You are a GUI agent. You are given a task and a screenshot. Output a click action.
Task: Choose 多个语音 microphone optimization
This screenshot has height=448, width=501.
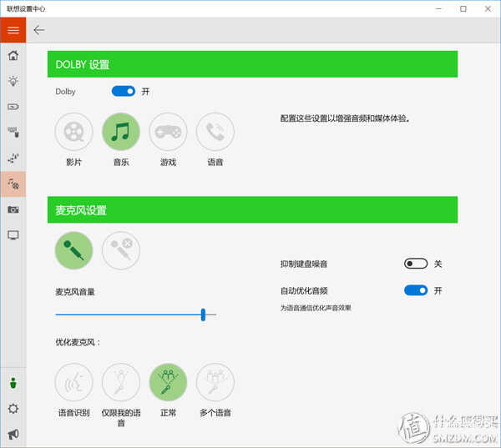tap(215, 382)
